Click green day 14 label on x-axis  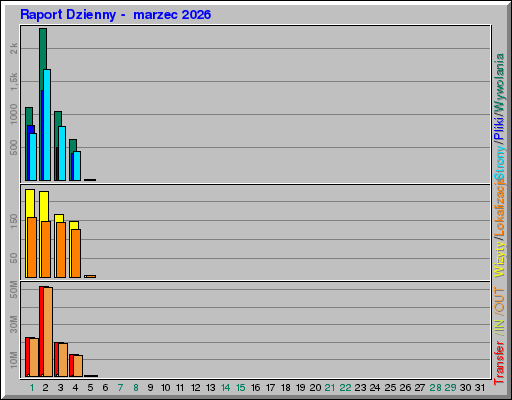pyautogui.click(x=226, y=388)
